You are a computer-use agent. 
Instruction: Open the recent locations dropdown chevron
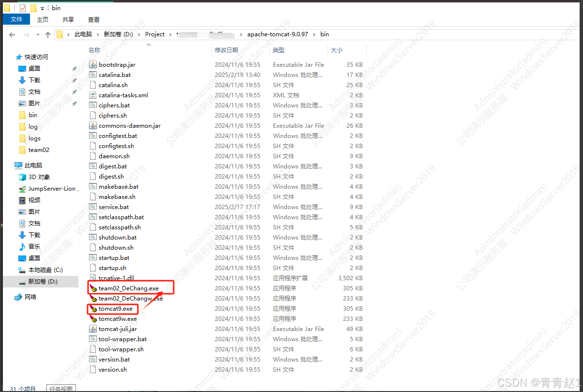[38, 35]
